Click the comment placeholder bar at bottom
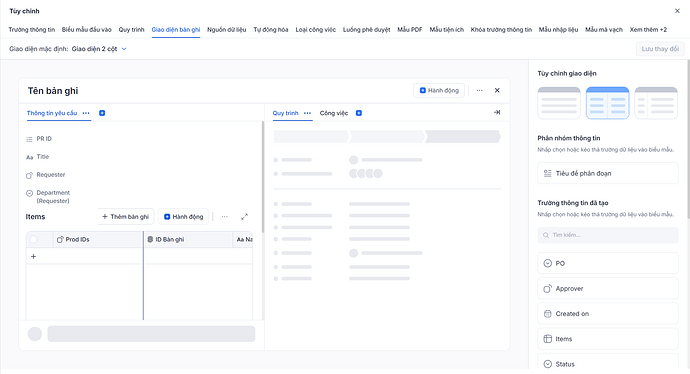The image size is (690, 374). pos(151,334)
